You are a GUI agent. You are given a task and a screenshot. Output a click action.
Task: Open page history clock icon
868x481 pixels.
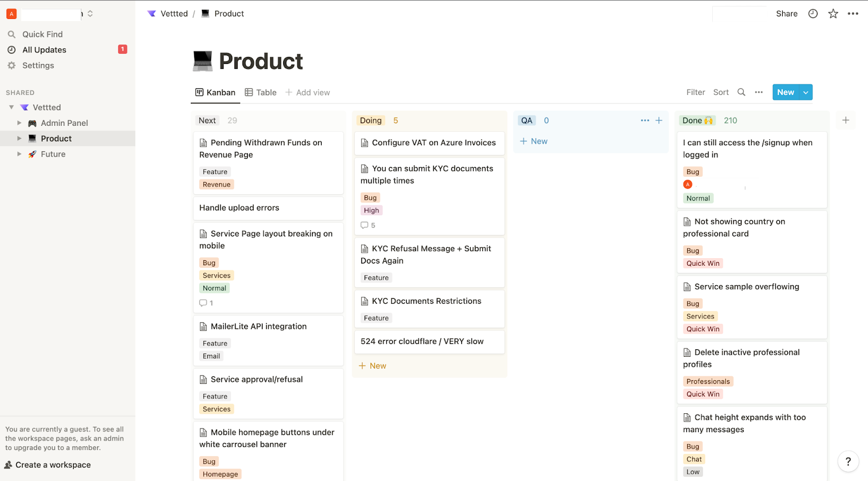point(813,14)
